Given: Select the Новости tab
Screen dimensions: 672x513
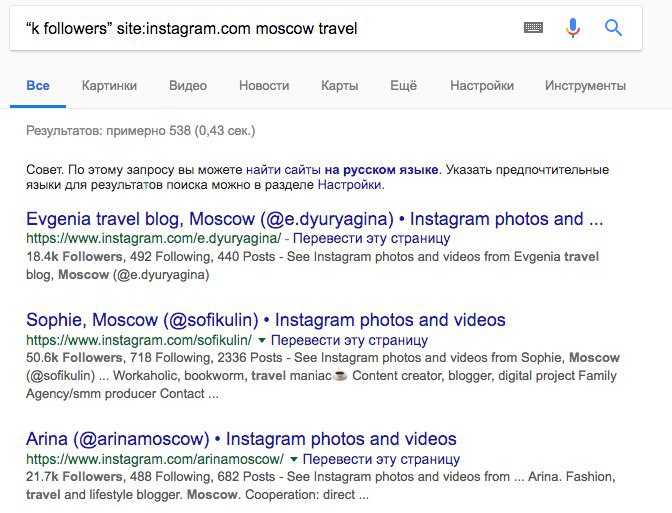Looking at the screenshot, I should click(264, 86).
